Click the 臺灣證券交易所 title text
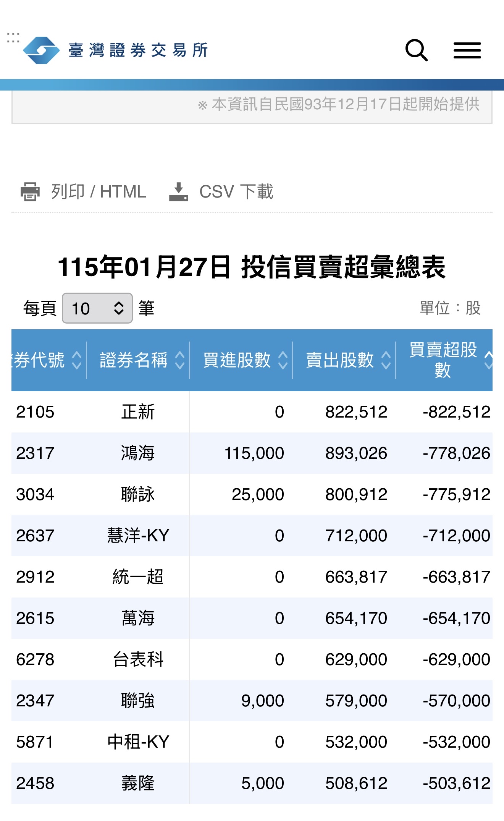The height and width of the screenshot is (821, 504). (x=138, y=50)
